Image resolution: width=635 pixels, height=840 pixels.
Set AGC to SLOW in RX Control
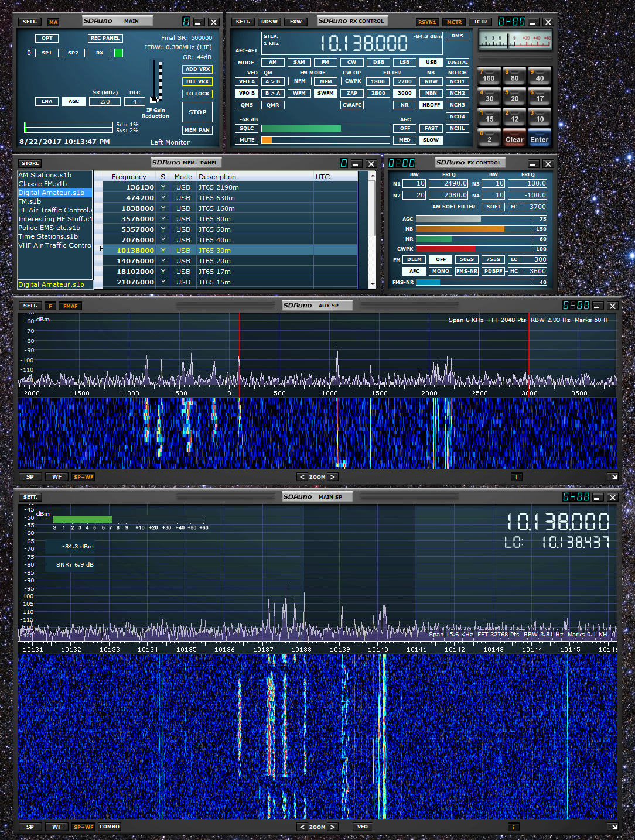431,140
